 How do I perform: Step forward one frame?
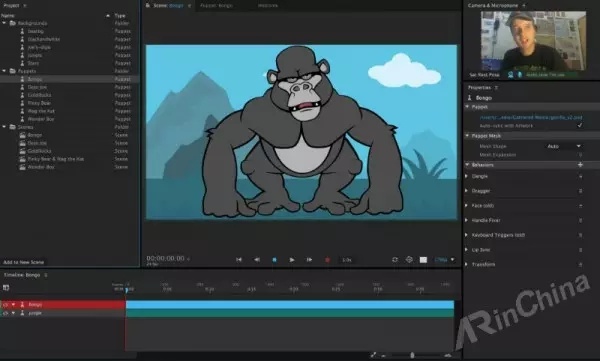[309, 260]
